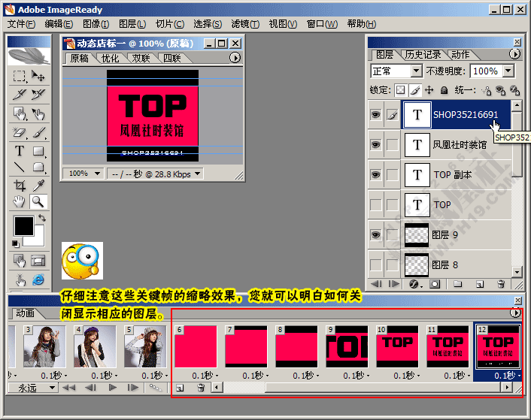The height and width of the screenshot is (420, 531).
Task: Preview in Internet Explorer browser
Action: point(38,279)
